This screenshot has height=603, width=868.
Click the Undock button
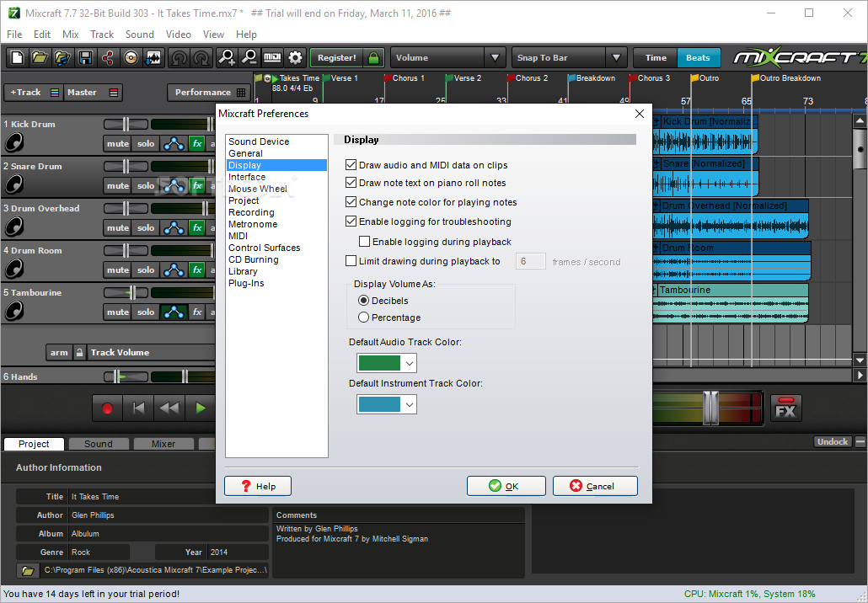833,441
